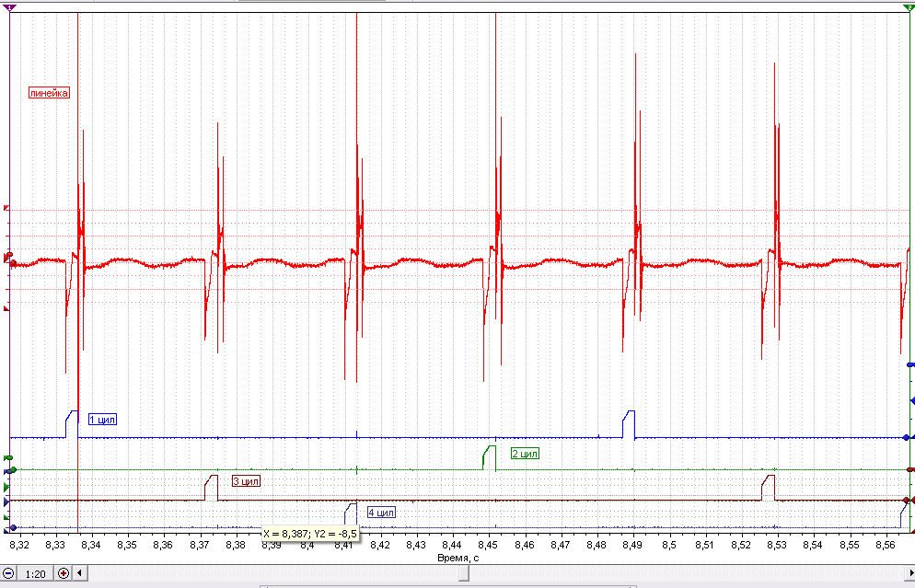Select the navy '4 цил' channel label
The image size is (915, 588).
[381, 513]
